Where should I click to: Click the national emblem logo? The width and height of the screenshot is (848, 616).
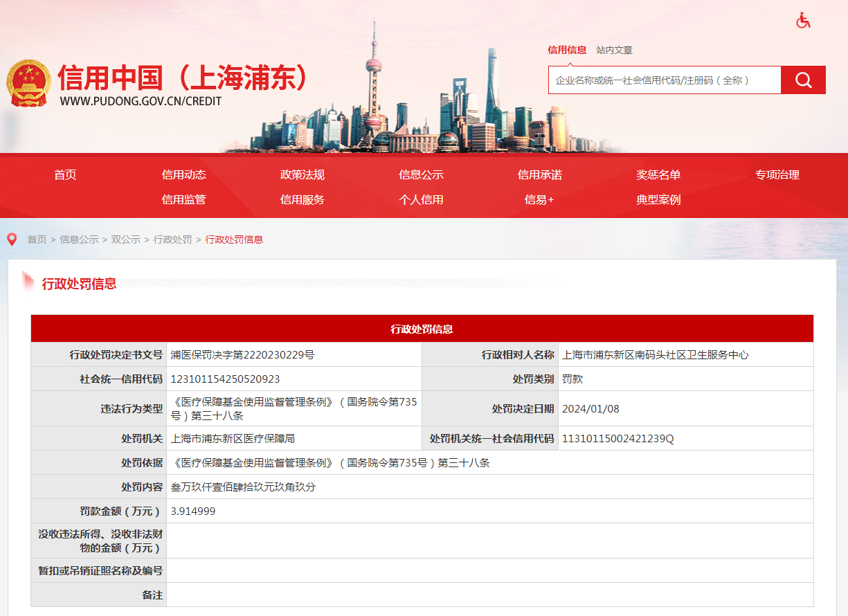tap(28, 83)
